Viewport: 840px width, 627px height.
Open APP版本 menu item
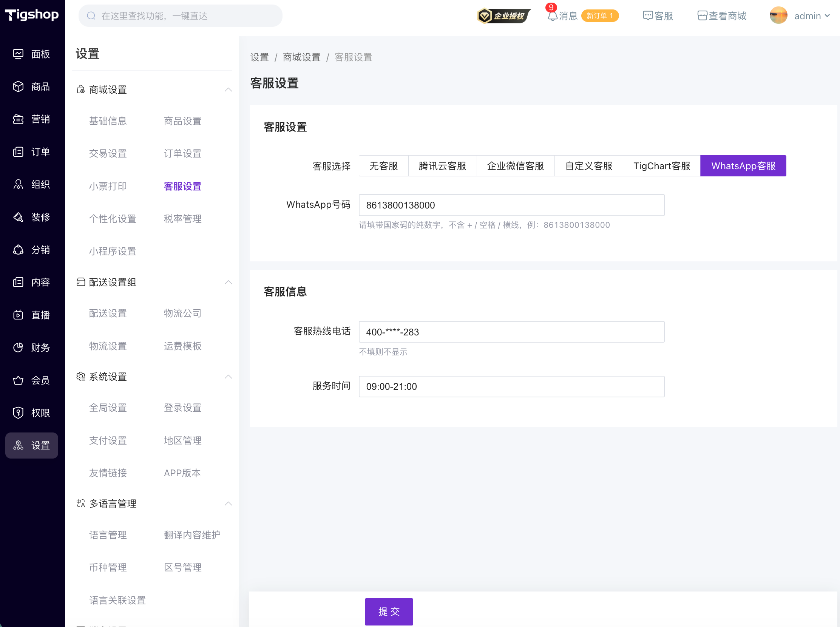(182, 473)
